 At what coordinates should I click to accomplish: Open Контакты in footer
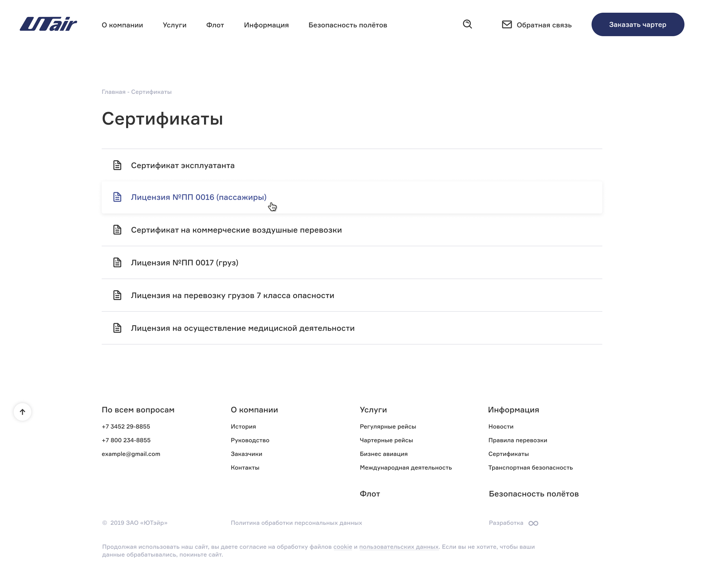coord(245,468)
